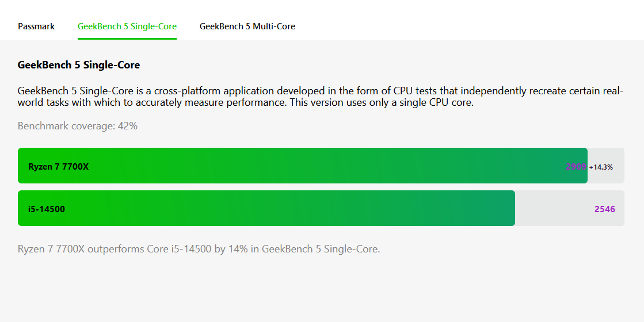
Task: Click the middle of the i5-14500 green bar
Action: tap(266, 208)
